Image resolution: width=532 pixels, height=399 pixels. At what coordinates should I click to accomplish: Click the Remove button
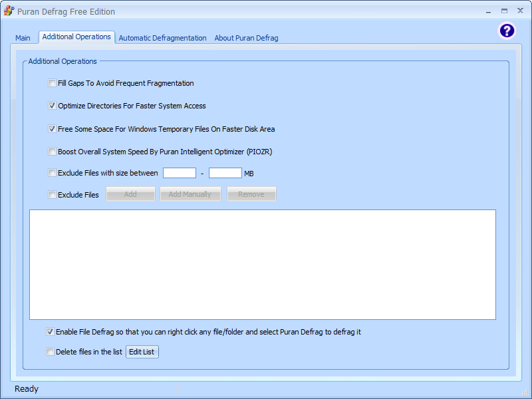(251, 194)
